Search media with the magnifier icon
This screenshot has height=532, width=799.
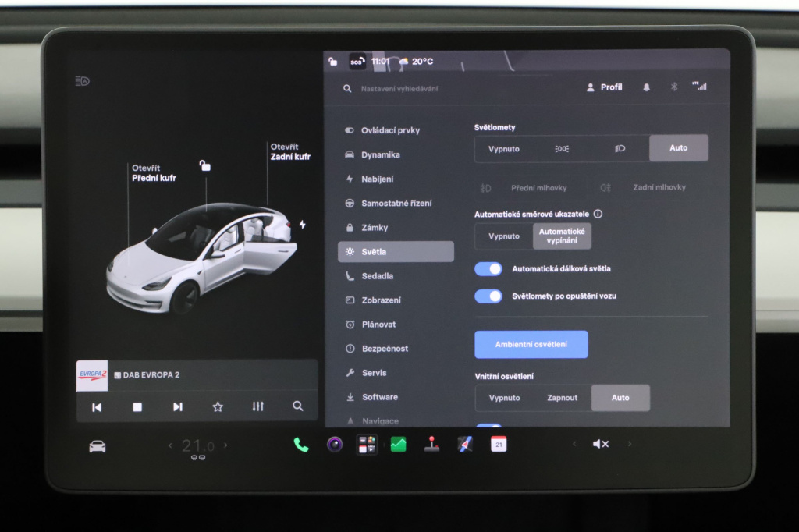click(x=298, y=406)
